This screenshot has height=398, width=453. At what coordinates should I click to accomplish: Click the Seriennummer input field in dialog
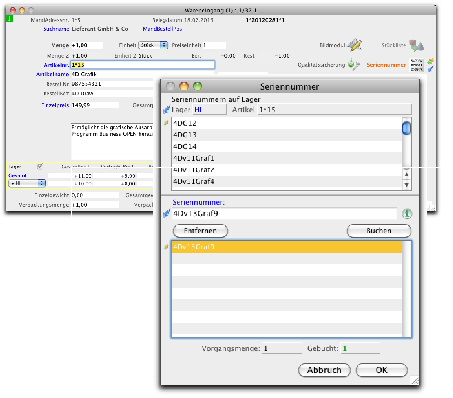(284, 214)
